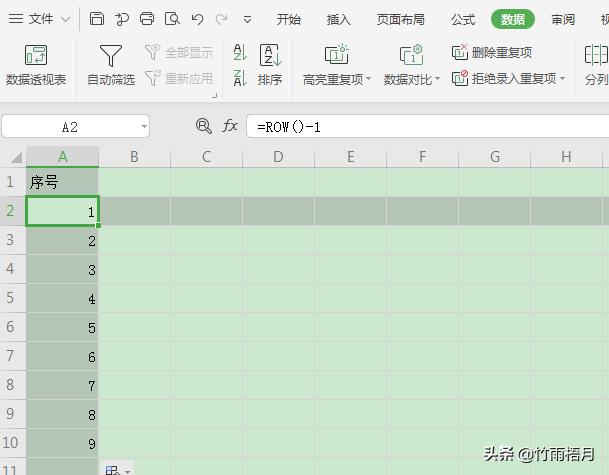Image resolution: width=609 pixels, height=475 pixels.
Task: Click 删除重复项 remove duplicates
Action: [492, 52]
